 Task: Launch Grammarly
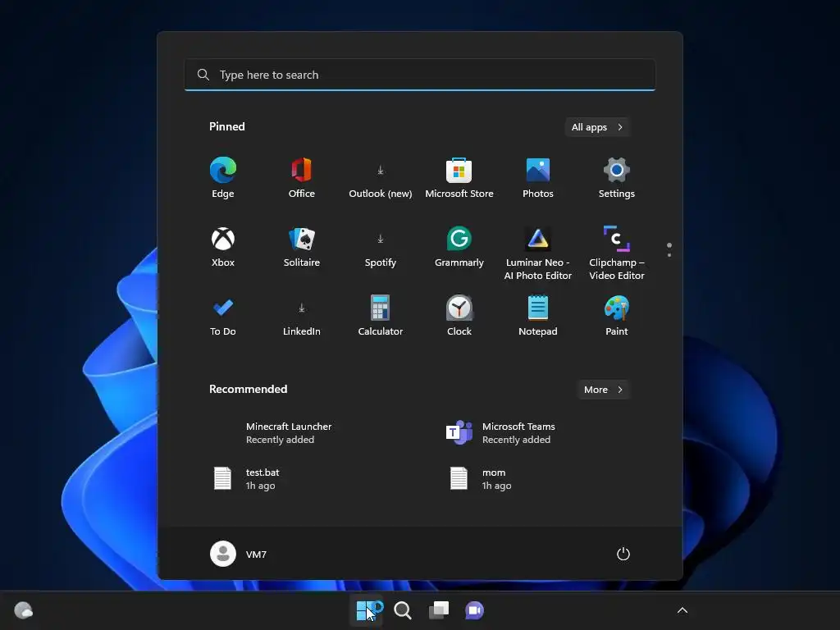tap(459, 247)
